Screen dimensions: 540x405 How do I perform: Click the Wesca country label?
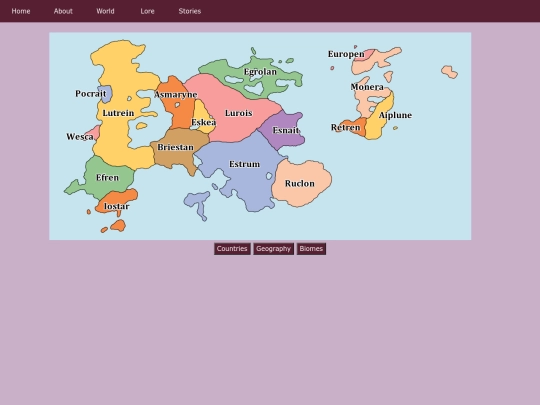coord(80,137)
